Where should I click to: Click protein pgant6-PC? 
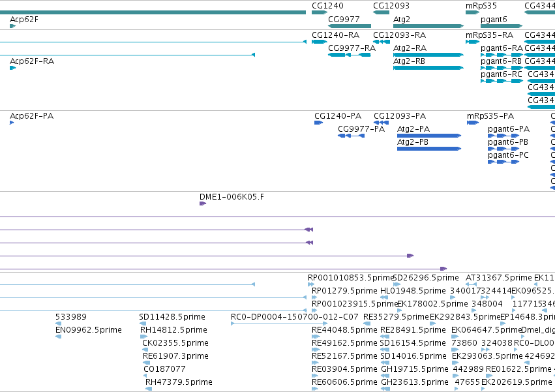click(508, 155)
